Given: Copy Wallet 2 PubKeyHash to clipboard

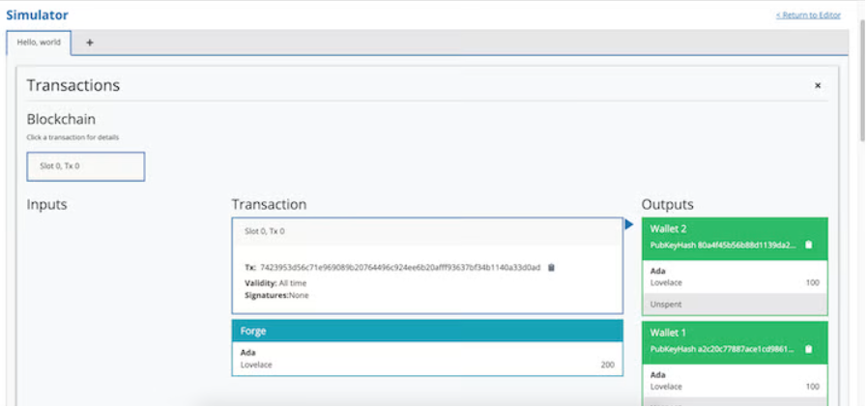Looking at the screenshot, I should pos(808,245).
